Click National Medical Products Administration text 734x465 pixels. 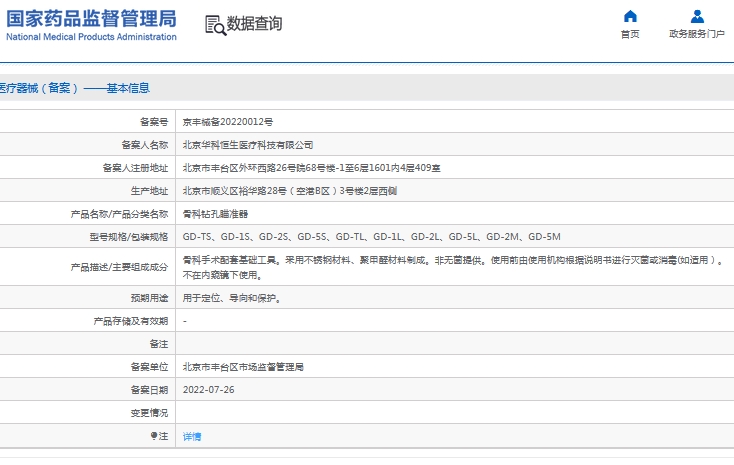coord(91,37)
